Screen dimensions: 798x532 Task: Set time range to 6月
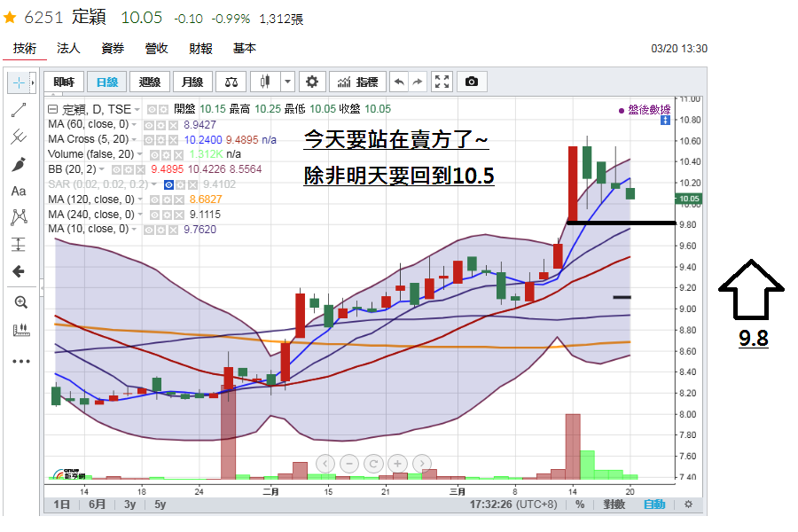coord(97,505)
